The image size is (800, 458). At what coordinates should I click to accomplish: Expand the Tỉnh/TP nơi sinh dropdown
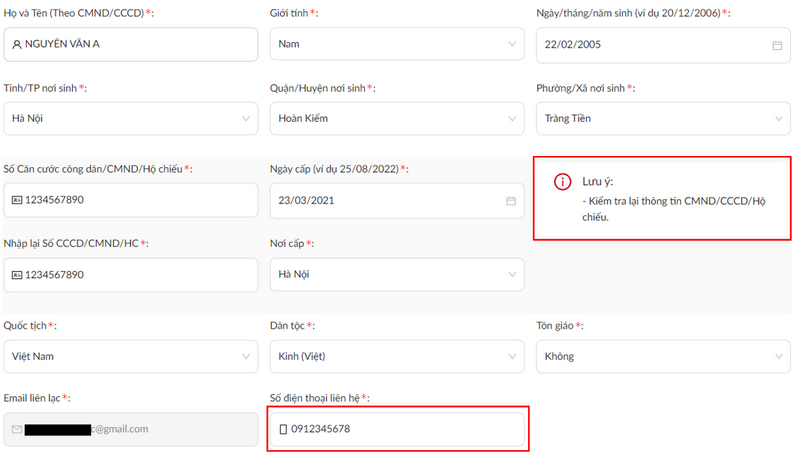coord(131,118)
